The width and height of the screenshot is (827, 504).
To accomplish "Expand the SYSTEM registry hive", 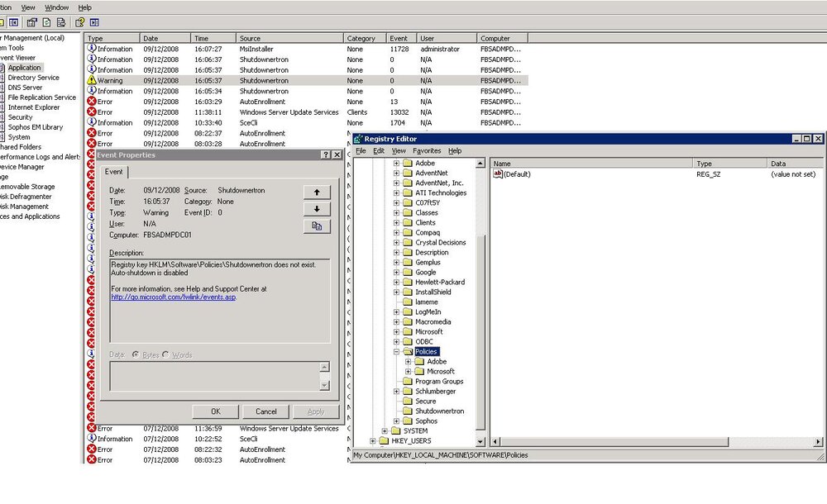I will click(385, 430).
